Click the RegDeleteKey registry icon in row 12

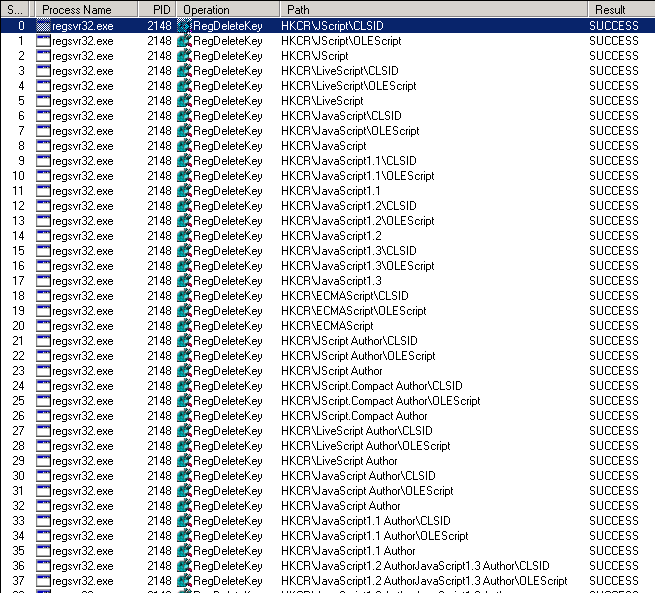pos(184,206)
